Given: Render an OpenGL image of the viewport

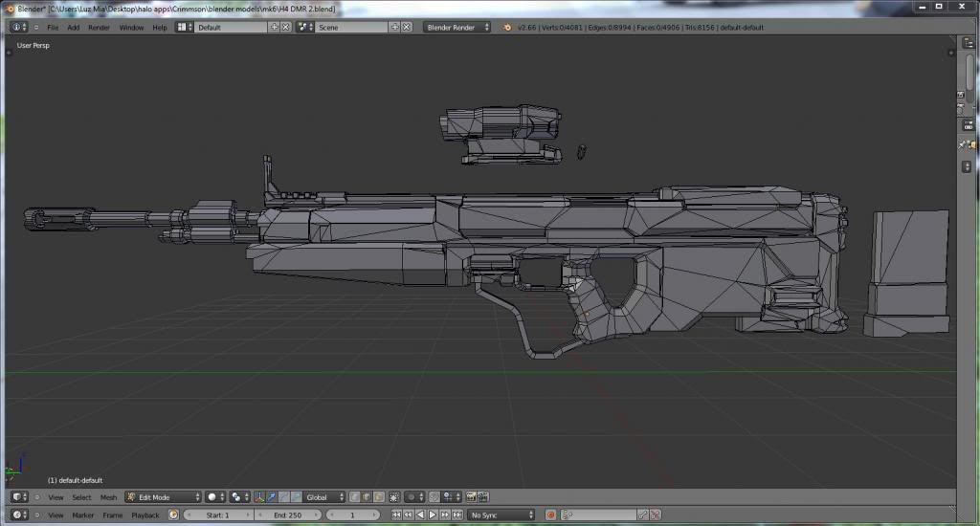Looking at the screenshot, I should (471, 497).
